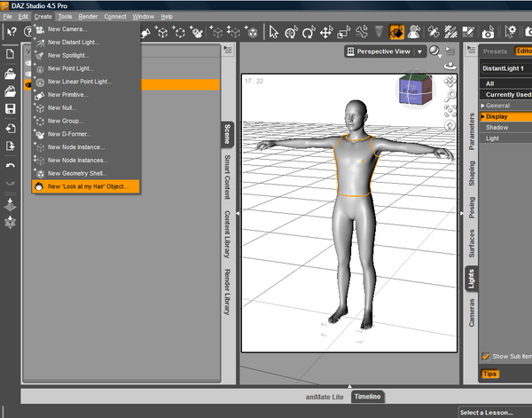Click the Save floppy disk icon

click(x=10, y=108)
